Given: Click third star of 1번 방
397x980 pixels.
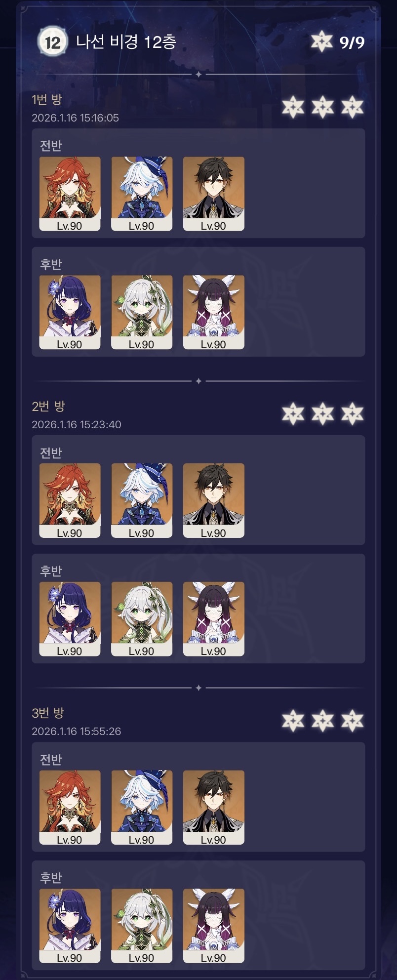Looking at the screenshot, I should click(352, 107).
